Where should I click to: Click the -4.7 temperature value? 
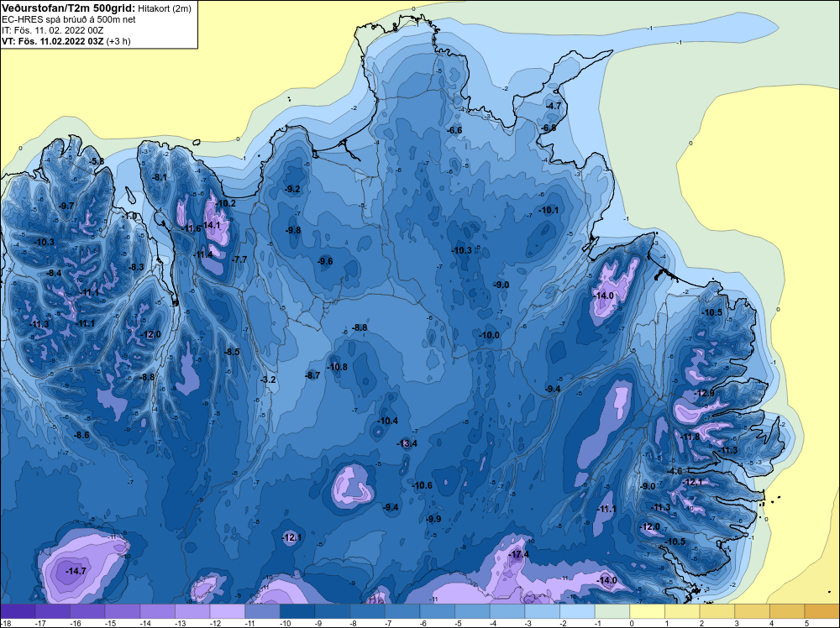554,106
